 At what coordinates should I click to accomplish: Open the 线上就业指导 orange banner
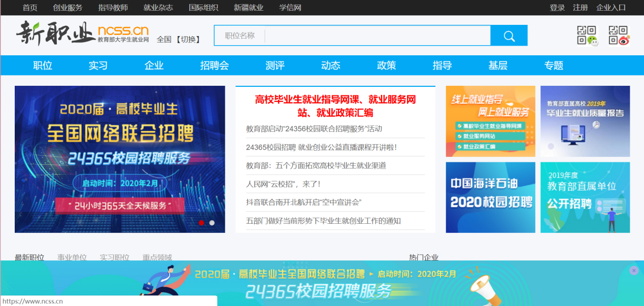pyautogui.click(x=490, y=121)
